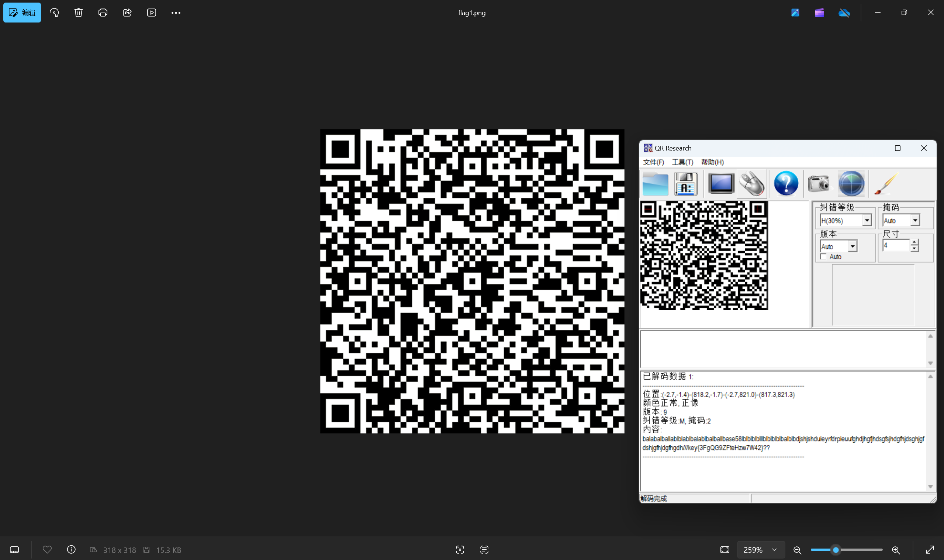Click the 尺寸 size input field
Viewport: 944px width, 560px height.
(896, 245)
